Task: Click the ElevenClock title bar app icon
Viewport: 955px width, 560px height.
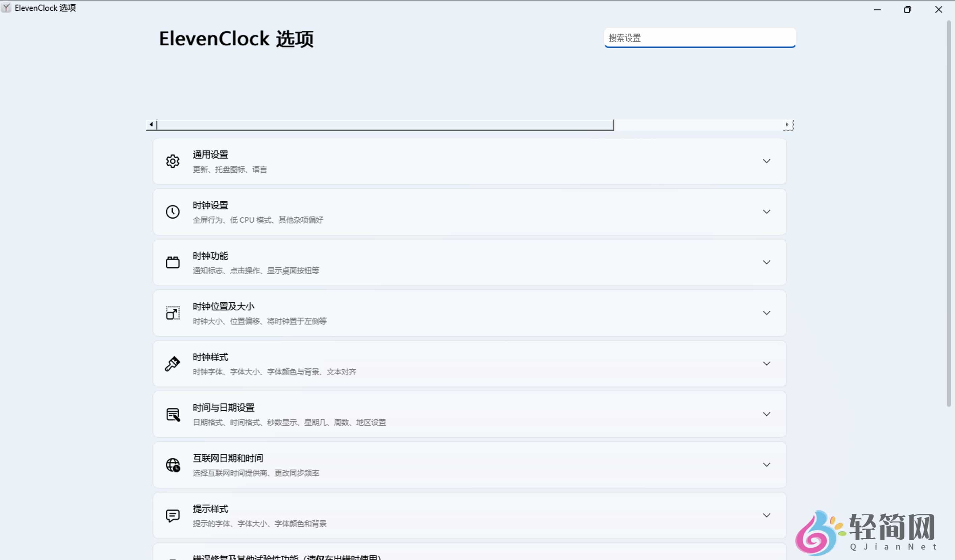Action: (x=6, y=7)
